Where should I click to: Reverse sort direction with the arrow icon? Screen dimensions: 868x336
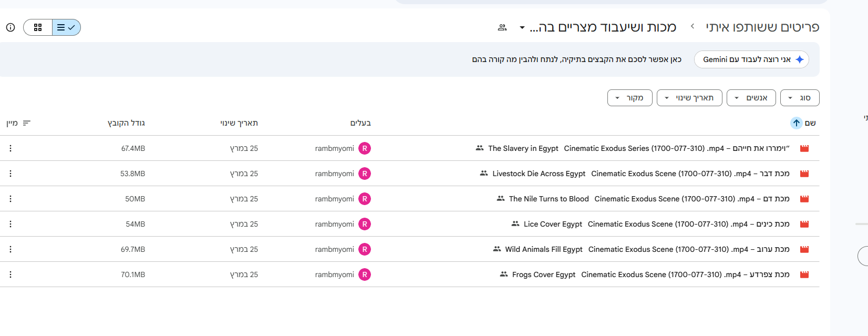click(796, 123)
